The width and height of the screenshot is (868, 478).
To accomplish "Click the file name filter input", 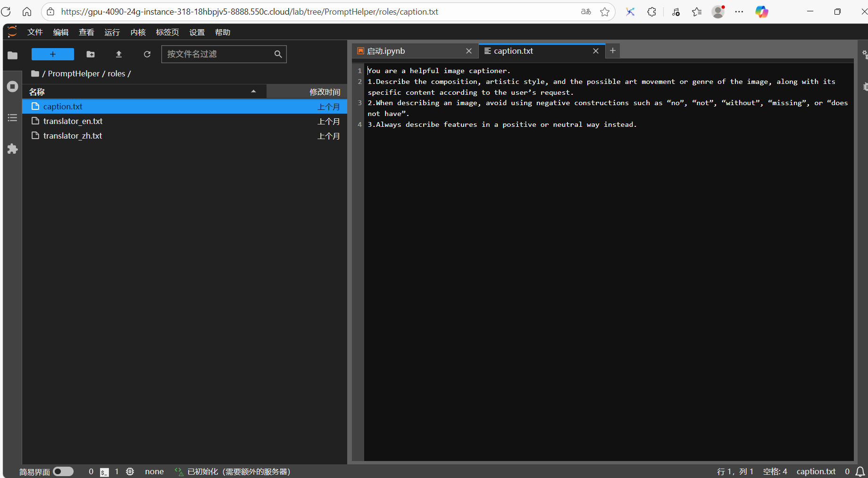I will [218, 54].
